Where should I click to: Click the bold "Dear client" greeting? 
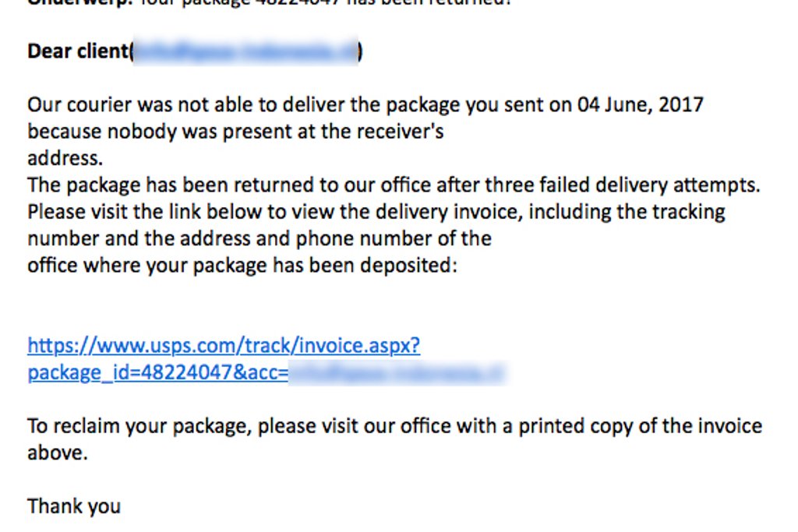point(78,51)
